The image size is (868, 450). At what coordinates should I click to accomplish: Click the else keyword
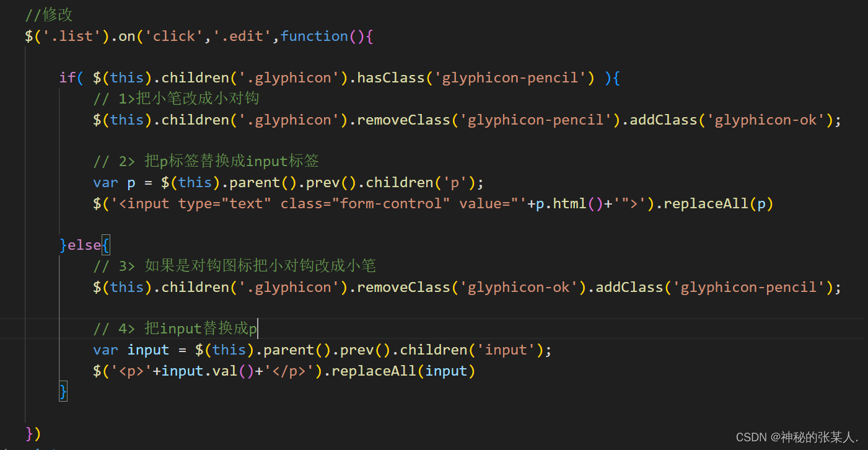[84, 245]
